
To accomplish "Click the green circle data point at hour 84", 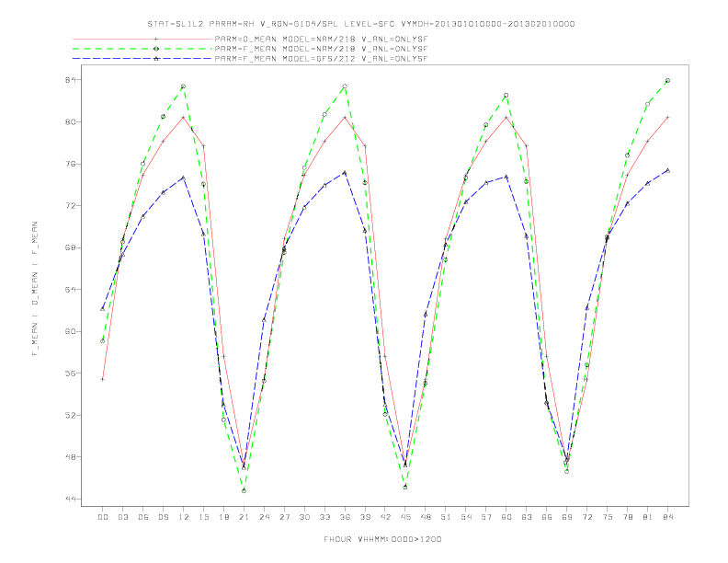I will pyautogui.click(x=667, y=81).
